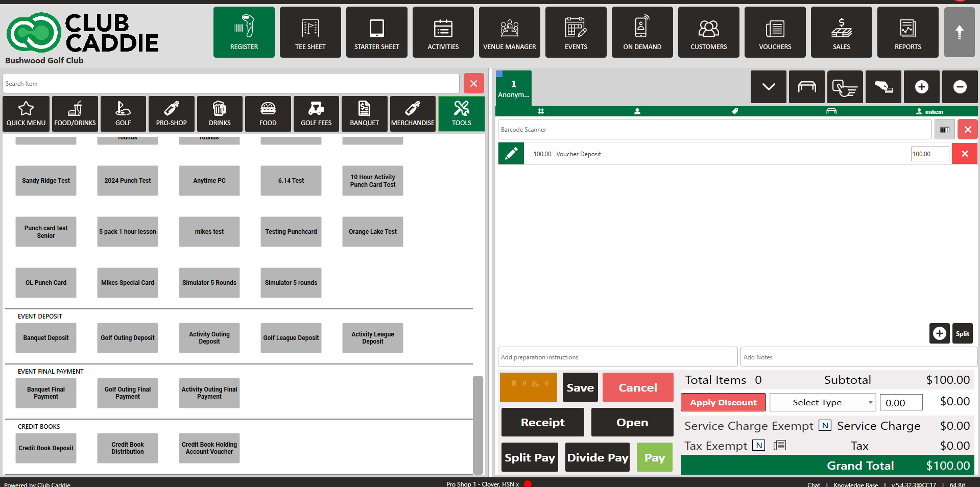
Task: Open the table seating icon
Action: tap(806, 87)
